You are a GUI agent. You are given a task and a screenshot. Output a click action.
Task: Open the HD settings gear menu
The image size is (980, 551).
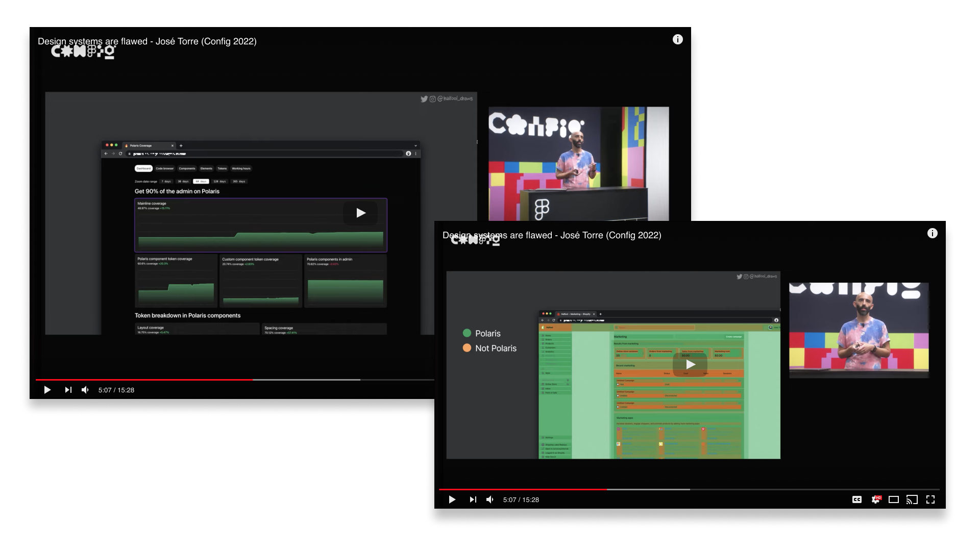pos(876,499)
